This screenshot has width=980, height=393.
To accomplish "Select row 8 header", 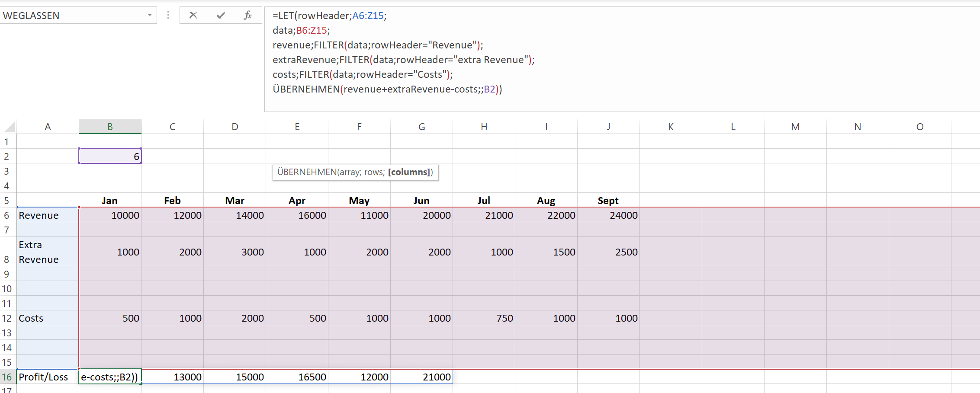I will [x=8, y=251].
